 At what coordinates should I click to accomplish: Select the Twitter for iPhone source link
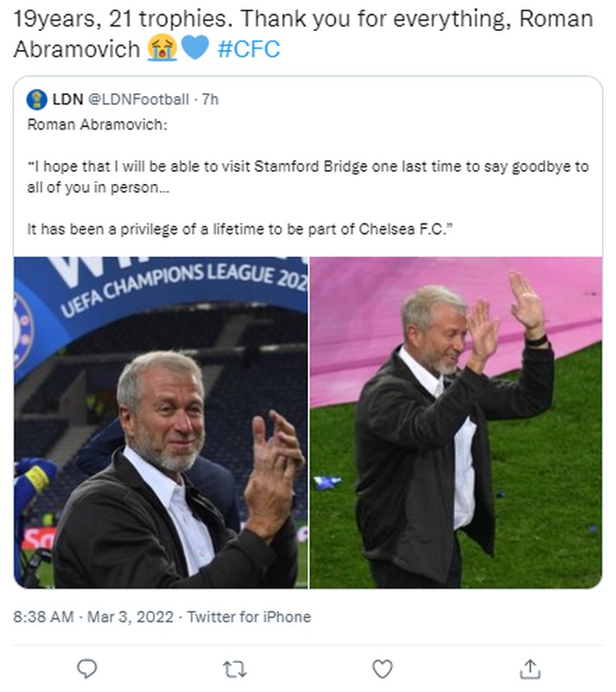click(x=249, y=617)
